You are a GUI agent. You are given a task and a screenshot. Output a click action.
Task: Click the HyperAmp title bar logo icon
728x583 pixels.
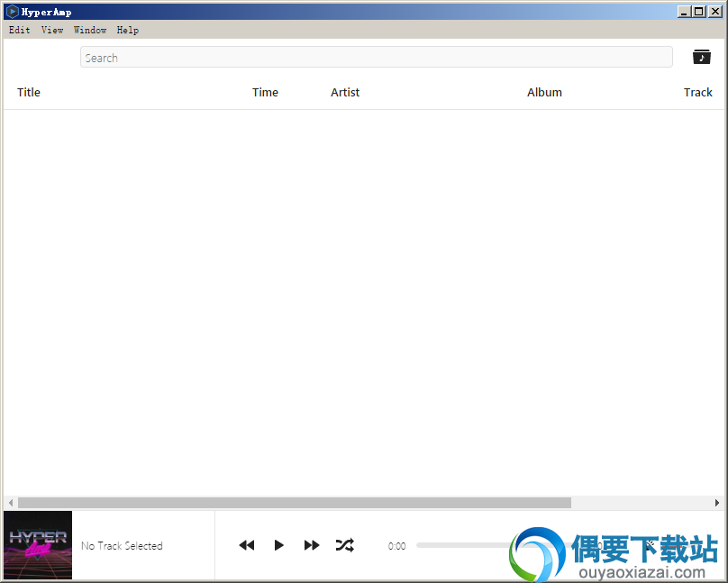tap(13, 12)
